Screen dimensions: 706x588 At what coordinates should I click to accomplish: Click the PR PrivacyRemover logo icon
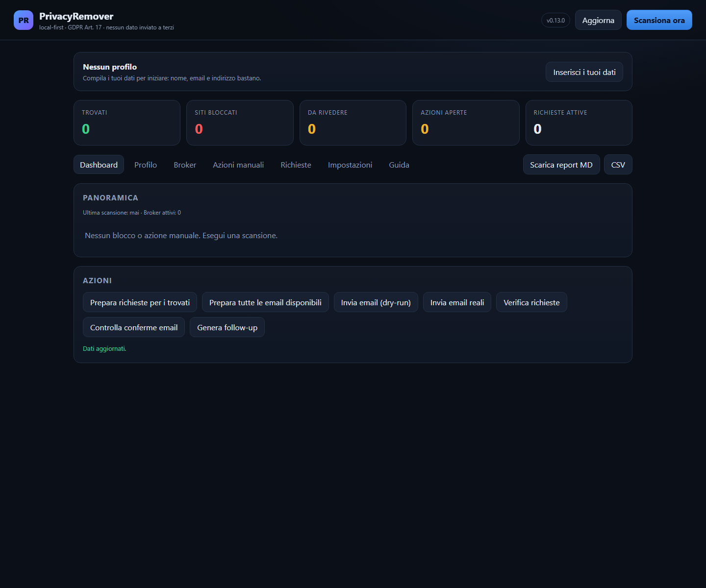pyautogui.click(x=24, y=20)
